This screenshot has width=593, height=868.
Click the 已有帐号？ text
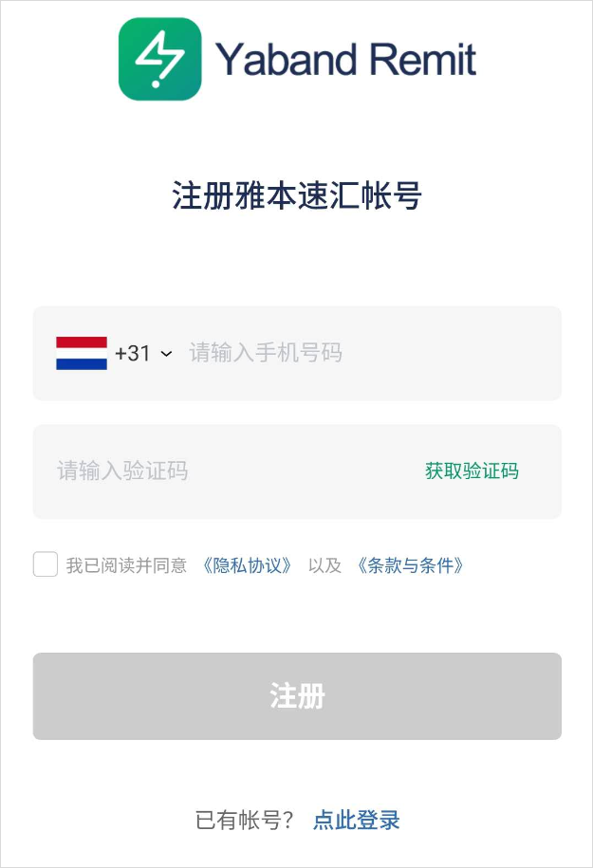pyautogui.click(x=245, y=820)
